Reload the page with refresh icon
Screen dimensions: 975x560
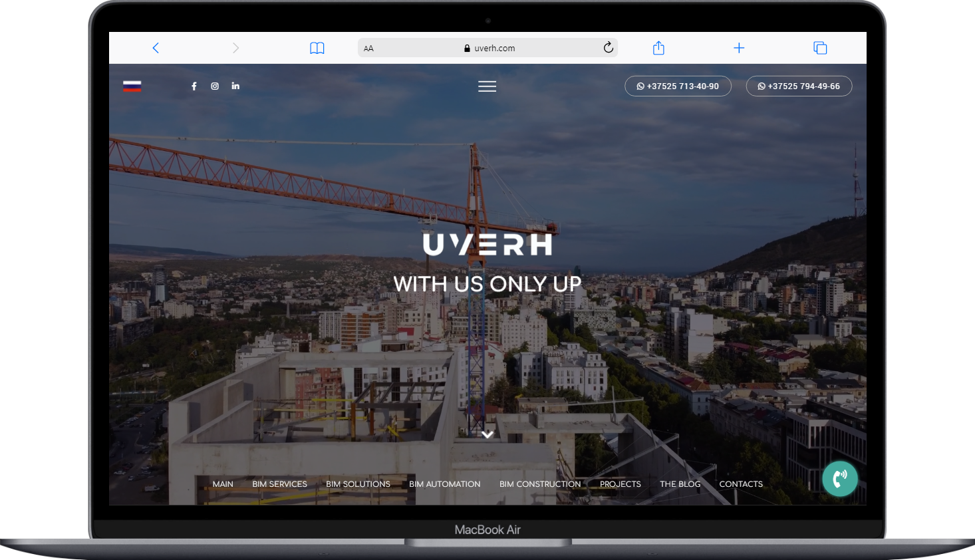[x=608, y=47]
